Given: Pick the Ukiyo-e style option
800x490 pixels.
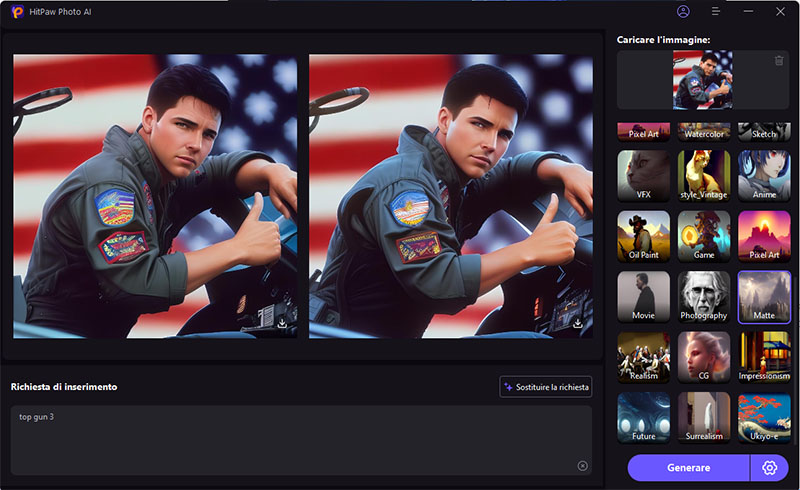Looking at the screenshot, I should click(x=764, y=417).
